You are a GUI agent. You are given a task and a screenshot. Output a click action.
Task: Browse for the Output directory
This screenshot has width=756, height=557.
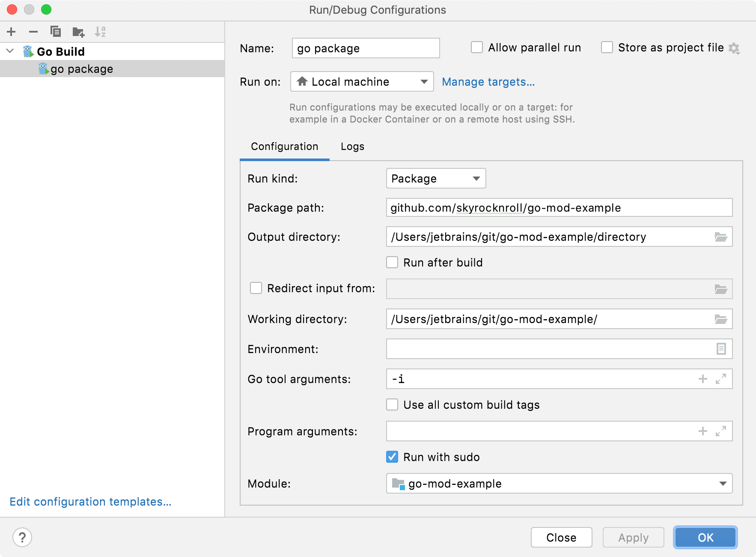722,237
